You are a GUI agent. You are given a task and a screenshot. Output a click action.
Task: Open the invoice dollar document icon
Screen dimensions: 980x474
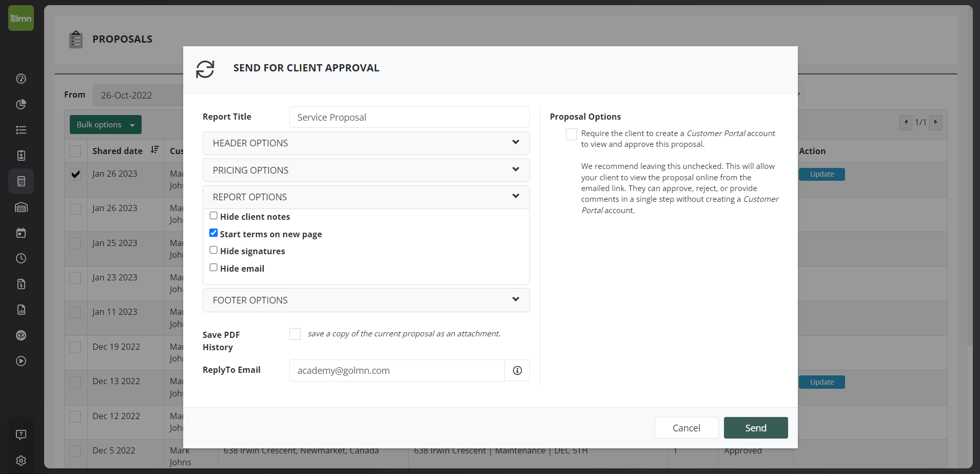[x=21, y=284]
